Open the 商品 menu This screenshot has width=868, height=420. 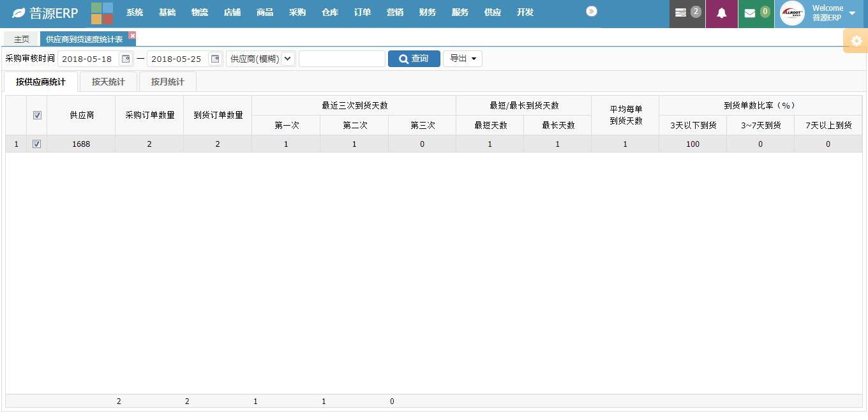(265, 13)
